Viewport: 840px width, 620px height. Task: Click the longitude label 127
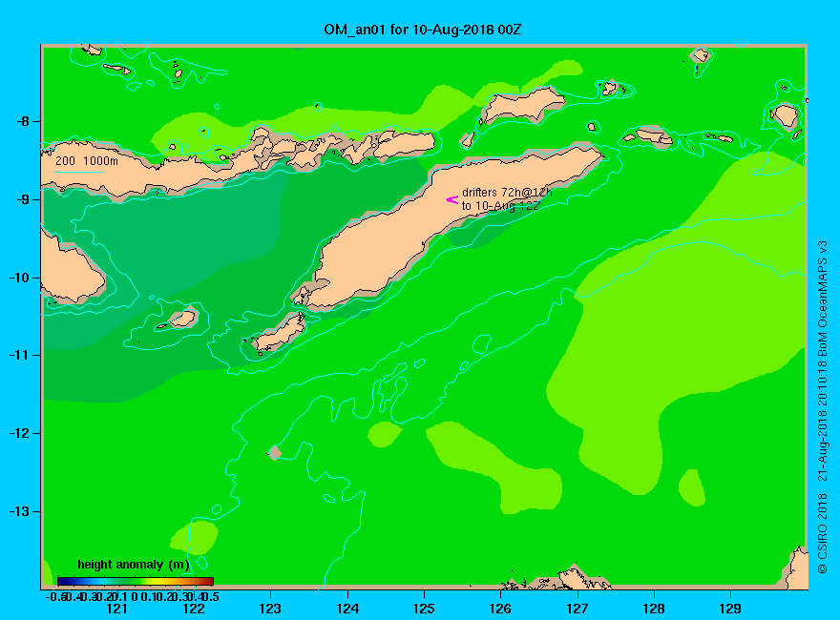(577, 609)
